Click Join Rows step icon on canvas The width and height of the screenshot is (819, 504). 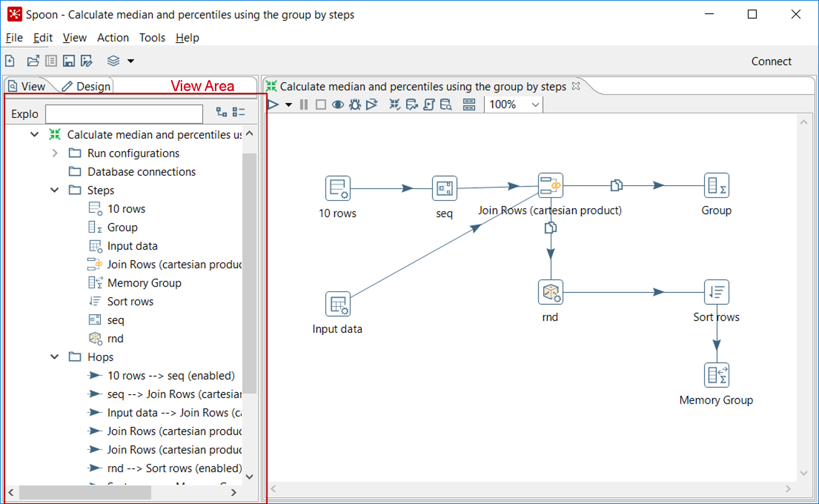[x=550, y=185]
